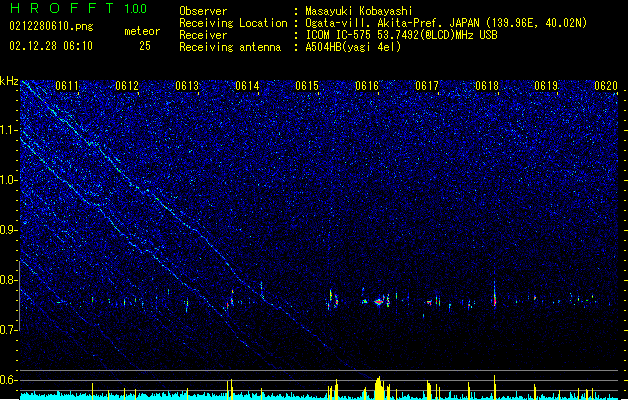This screenshot has height=400, width=629.
Task: Click the Receiving antenna label
Action: 230,47
